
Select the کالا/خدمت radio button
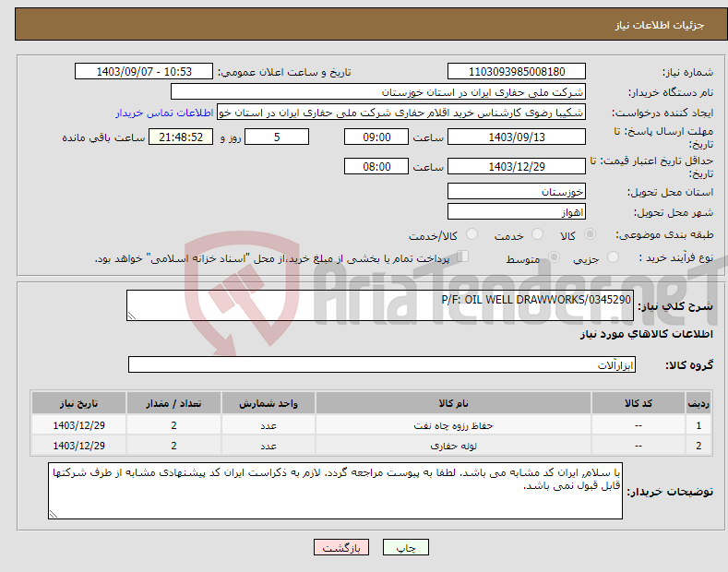[471, 234]
